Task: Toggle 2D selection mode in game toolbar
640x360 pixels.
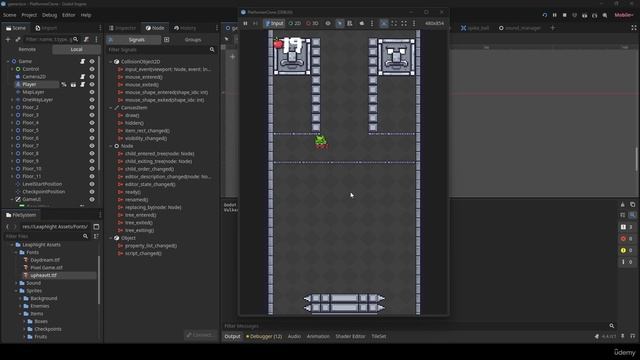Action: (x=295, y=24)
